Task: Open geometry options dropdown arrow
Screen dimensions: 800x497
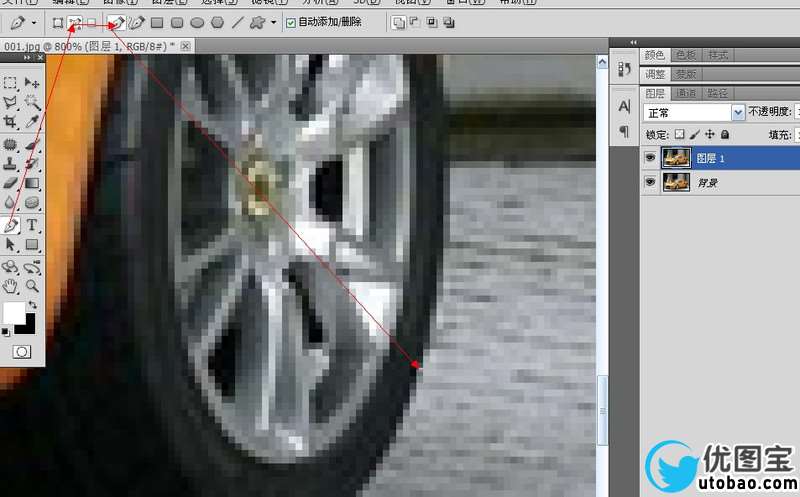Action: 273,23
